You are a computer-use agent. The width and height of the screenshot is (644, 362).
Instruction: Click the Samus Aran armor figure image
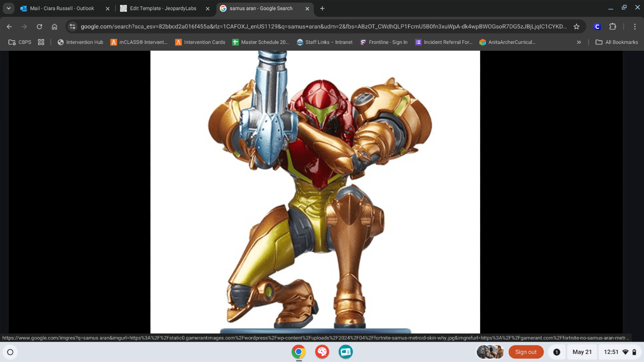pyautogui.click(x=315, y=192)
